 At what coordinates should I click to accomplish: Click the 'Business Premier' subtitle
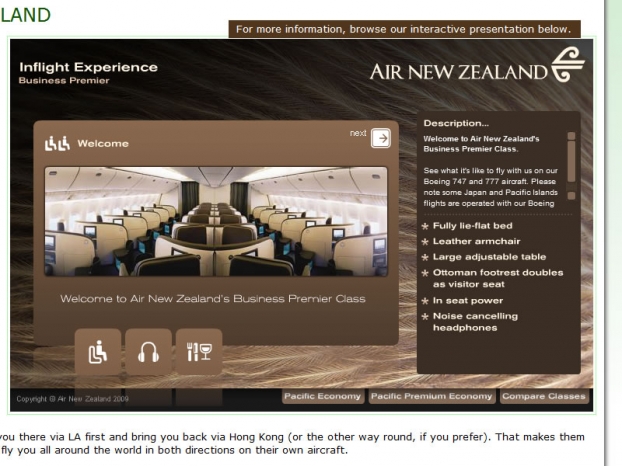click(64, 81)
